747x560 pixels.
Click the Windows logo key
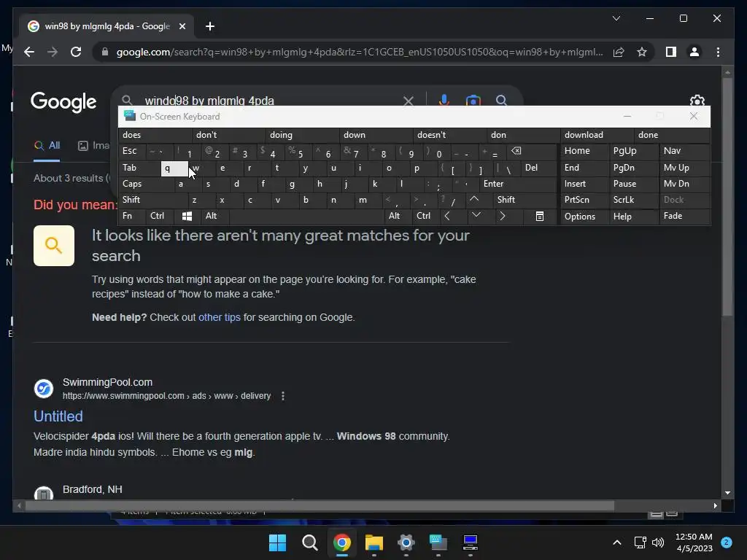[x=187, y=216]
